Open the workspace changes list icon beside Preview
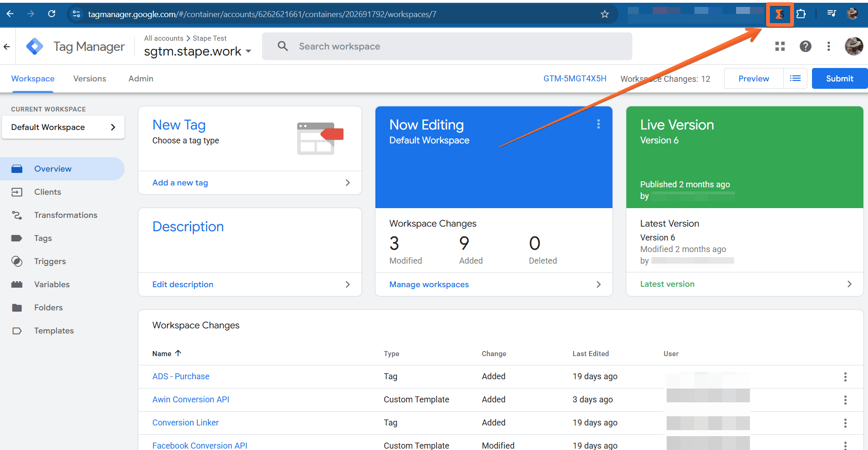This screenshot has width=868, height=450. click(795, 79)
